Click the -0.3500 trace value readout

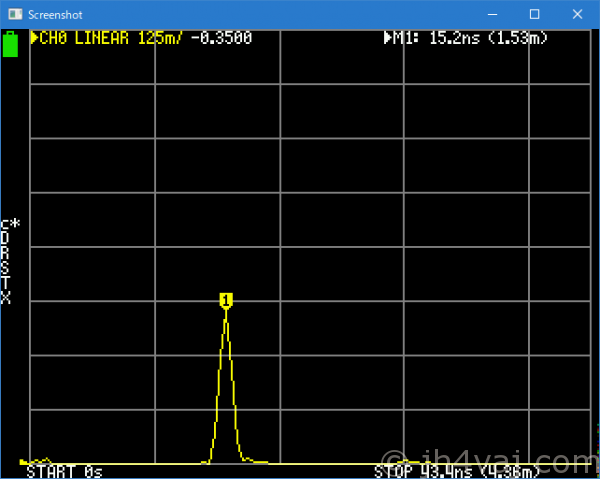point(220,38)
